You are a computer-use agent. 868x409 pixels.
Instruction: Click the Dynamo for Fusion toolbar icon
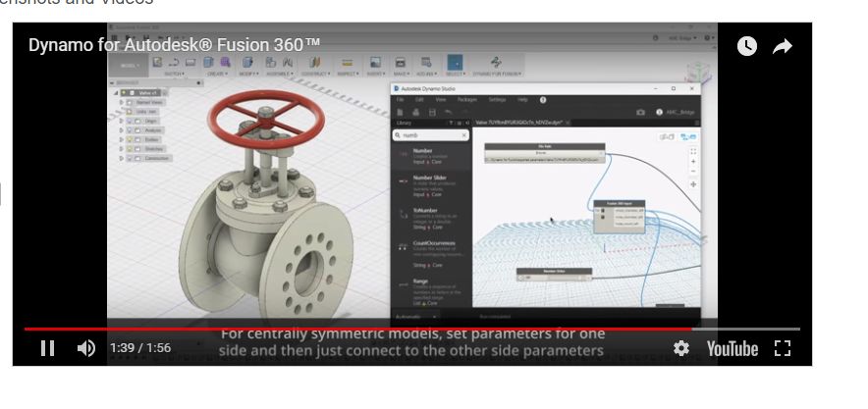497,62
